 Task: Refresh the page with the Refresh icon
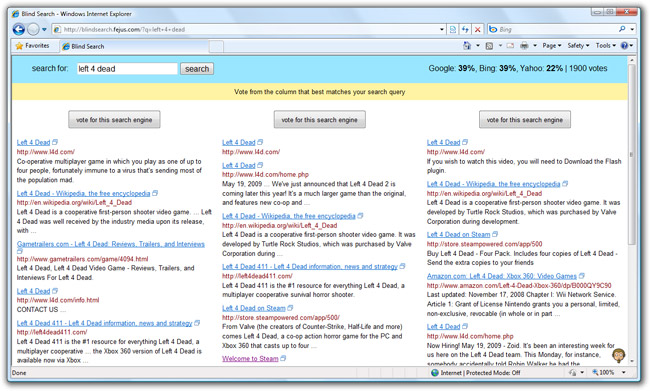click(465, 29)
